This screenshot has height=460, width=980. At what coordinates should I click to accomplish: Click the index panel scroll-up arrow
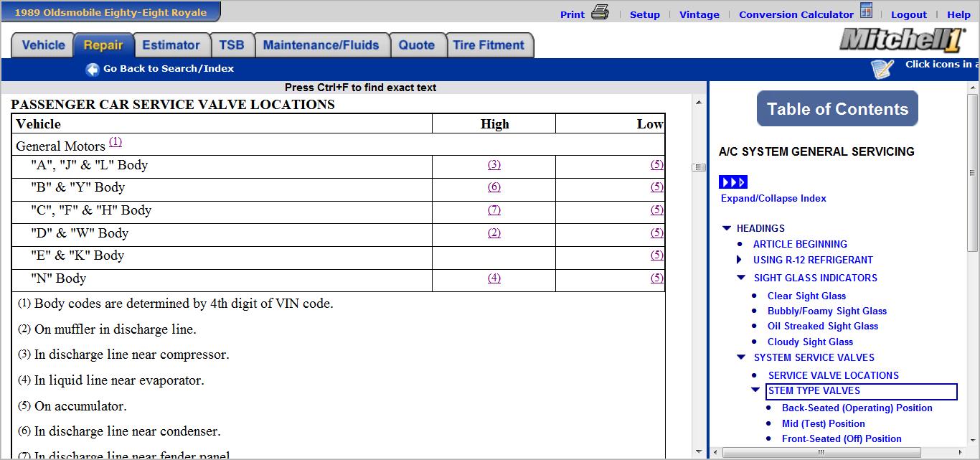pos(973,88)
